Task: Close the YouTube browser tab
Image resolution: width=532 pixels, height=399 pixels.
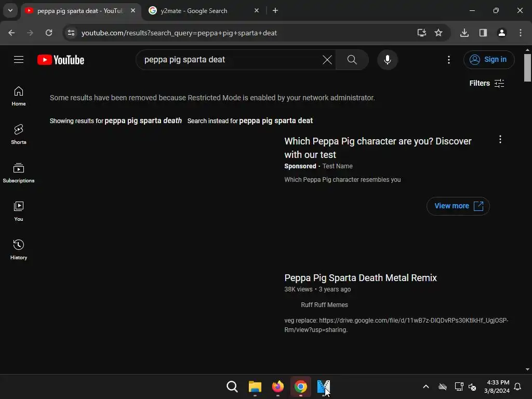Action: [x=133, y=10]
